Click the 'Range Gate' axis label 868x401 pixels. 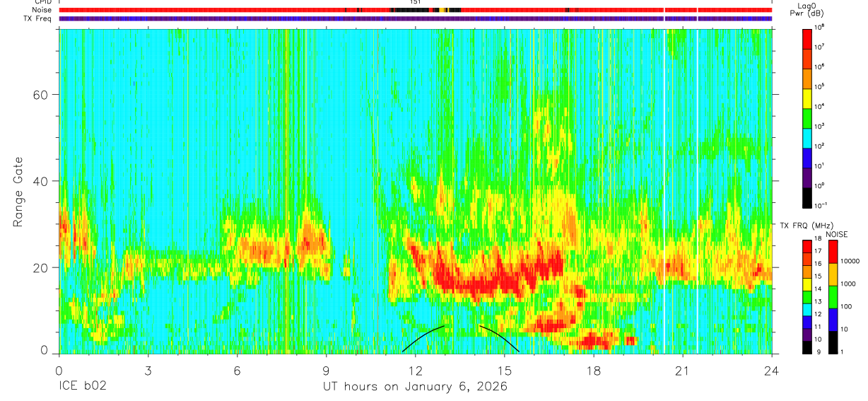(18, 192)
